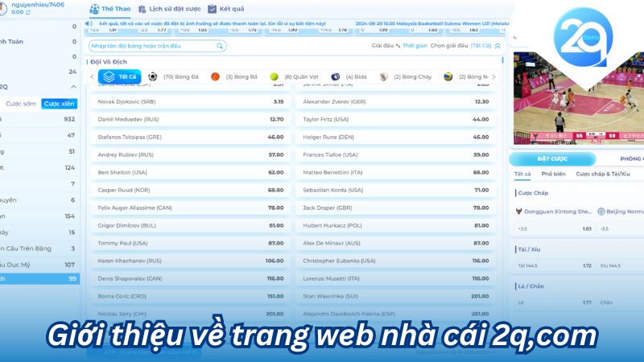Select Grigor Dimitrov (BUL) odds 81.00
644x362 pixels.
point(191,225)
